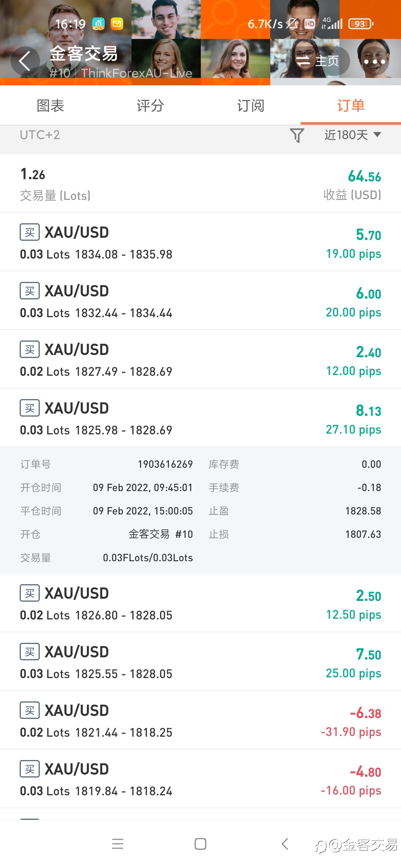Tap Android back navigation chevron
The width and height of the screenshot is (401, 868).
click(x=285, y=844)
